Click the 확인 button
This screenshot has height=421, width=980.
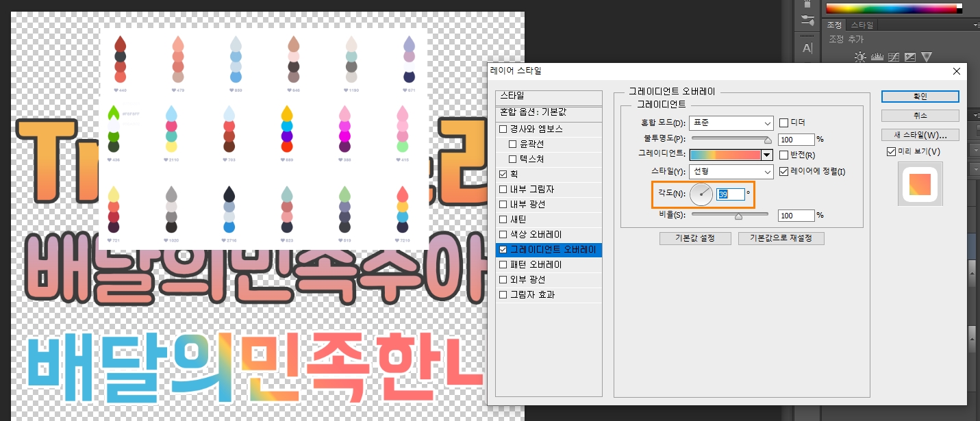920,96
